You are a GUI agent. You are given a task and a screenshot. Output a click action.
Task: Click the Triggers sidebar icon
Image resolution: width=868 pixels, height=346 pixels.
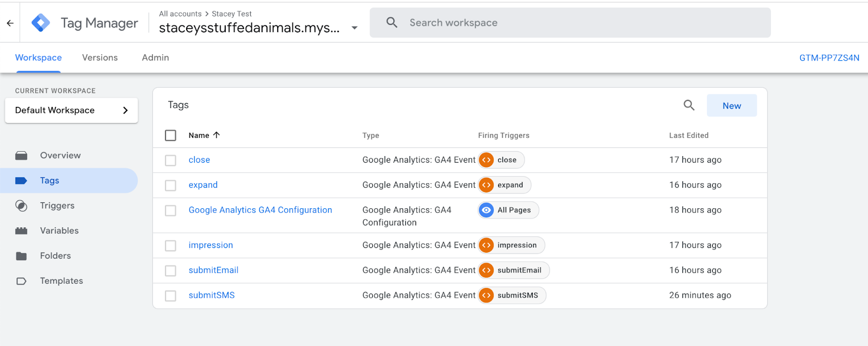[21, 206]
